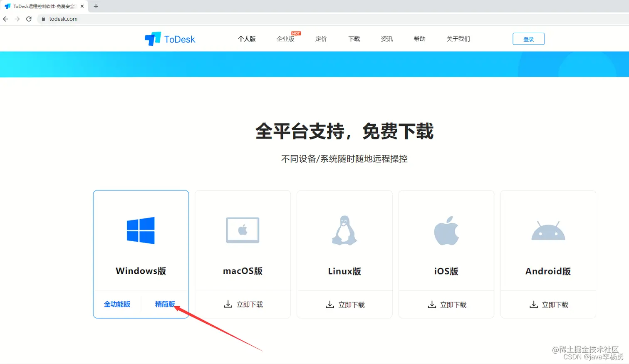Click the iOS版 card title
This screenshot has height=364, width=629.
tap(446, 271)
